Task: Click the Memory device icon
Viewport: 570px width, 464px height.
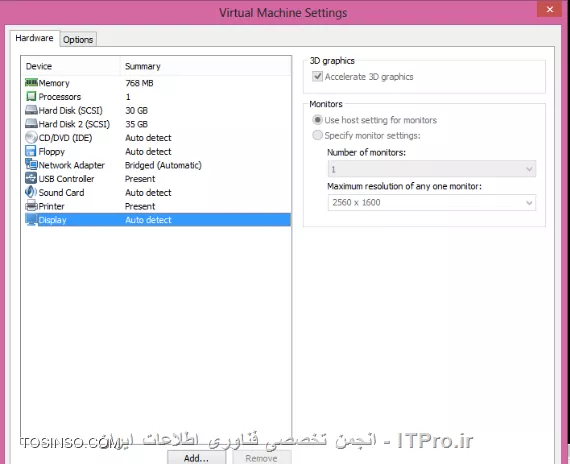Action: click(x=31, y=83)
